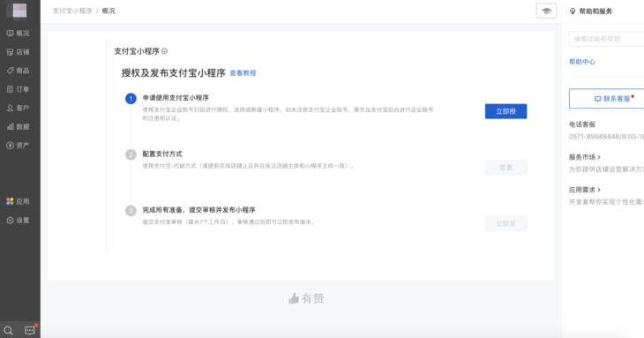The image size is (644, 338).
Task: Click the step 1 numbered circle
Action: 131,99
